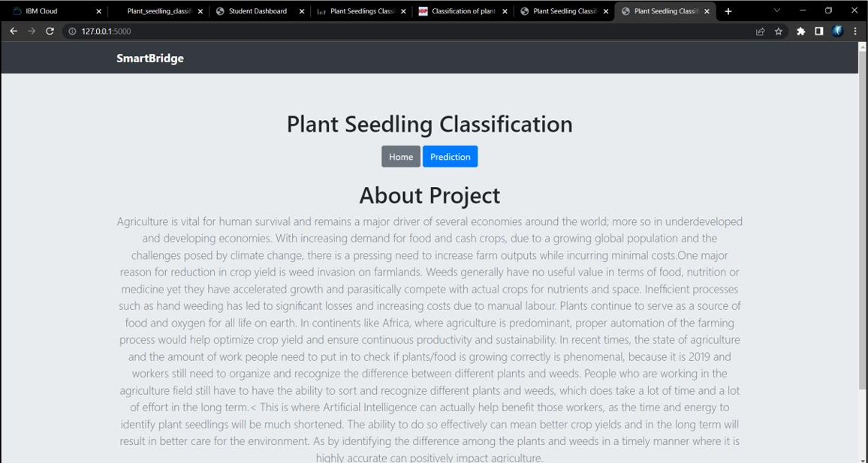Open the Chrome extensions puzzle icon

pyautogui.click(x=800, y=32)
